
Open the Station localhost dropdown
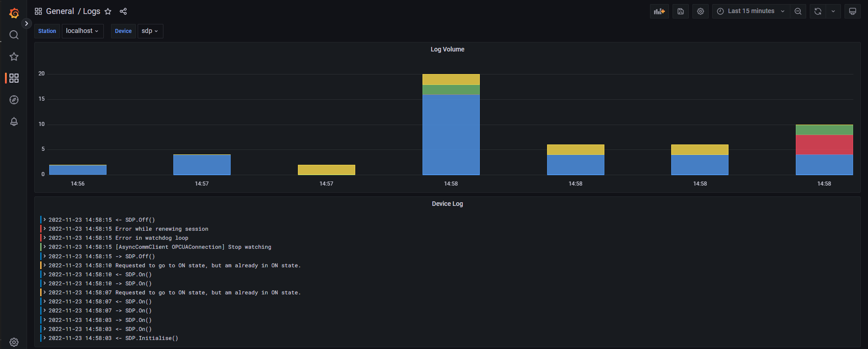[83, 31]
